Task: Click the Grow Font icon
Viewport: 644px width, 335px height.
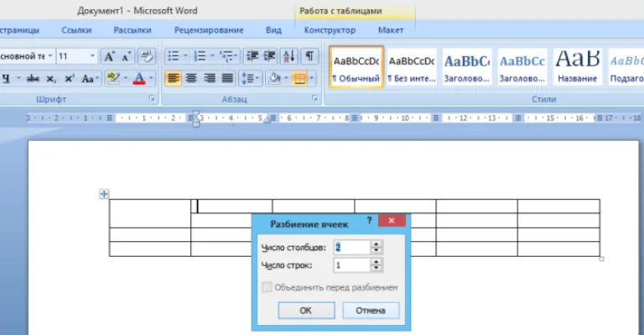Action: pyautogui.click(x=109, y=56)
